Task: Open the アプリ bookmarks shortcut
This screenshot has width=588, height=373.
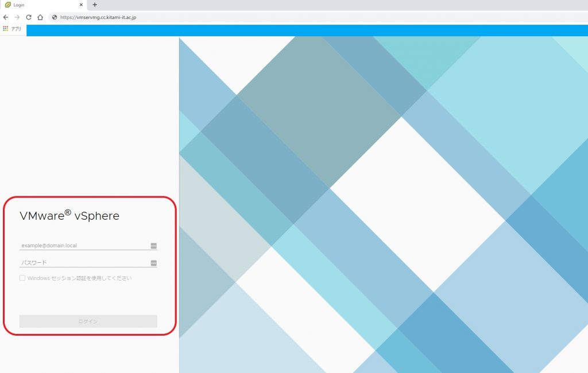Action: (13, 29)
